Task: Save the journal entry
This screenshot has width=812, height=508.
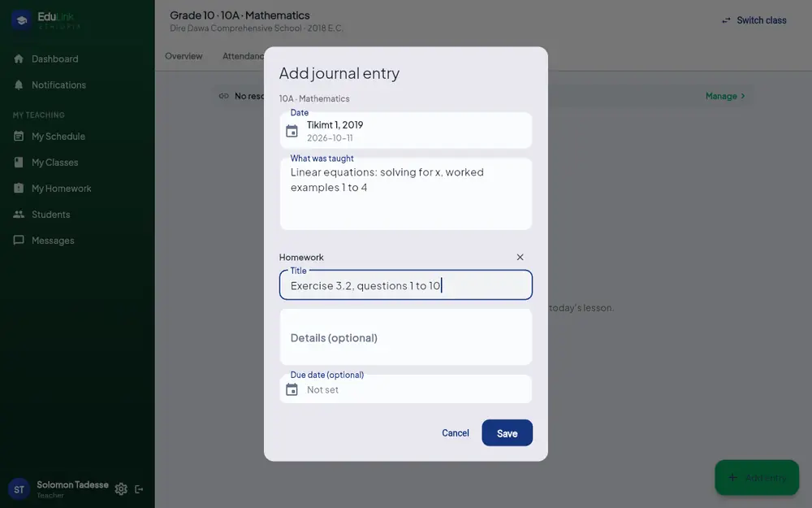Action: 507,433
